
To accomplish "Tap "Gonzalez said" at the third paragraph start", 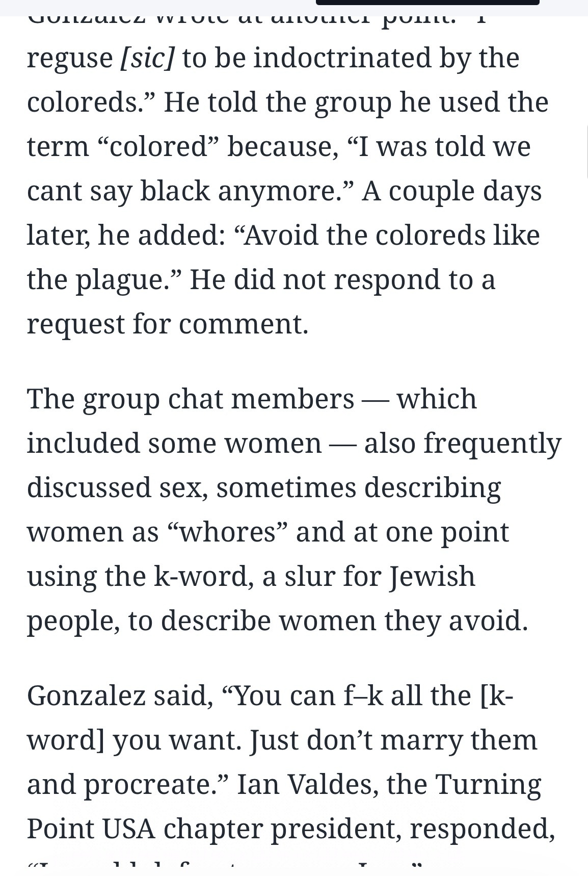I will point(120,695).
